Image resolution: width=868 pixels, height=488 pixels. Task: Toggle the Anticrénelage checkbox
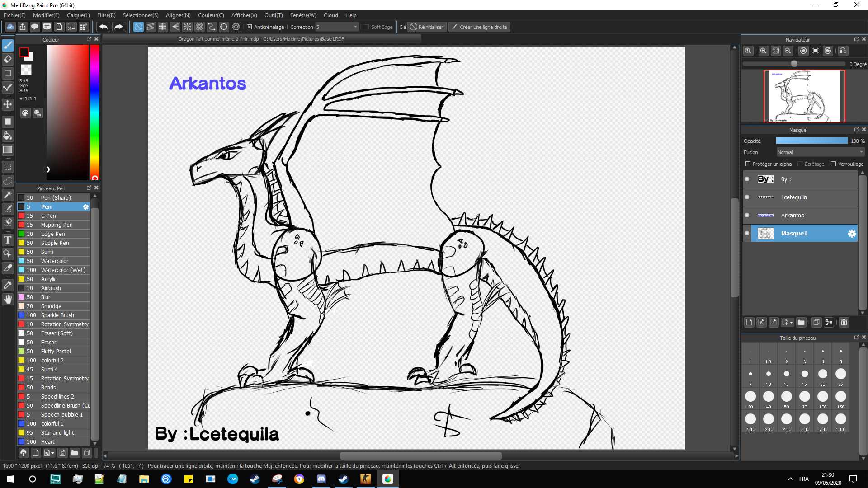tap(249, 27)
